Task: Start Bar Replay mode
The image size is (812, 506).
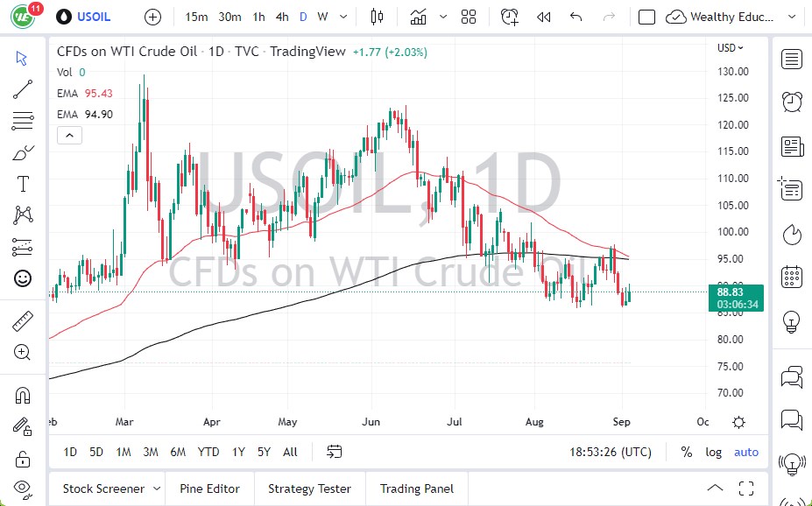Action: pyautogui.click(x=543, y=17)
